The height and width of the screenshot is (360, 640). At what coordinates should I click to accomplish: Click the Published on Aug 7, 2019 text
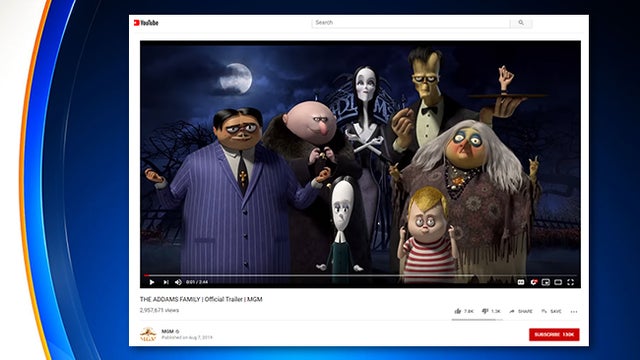pyautogui.click(x=187, y=338)
